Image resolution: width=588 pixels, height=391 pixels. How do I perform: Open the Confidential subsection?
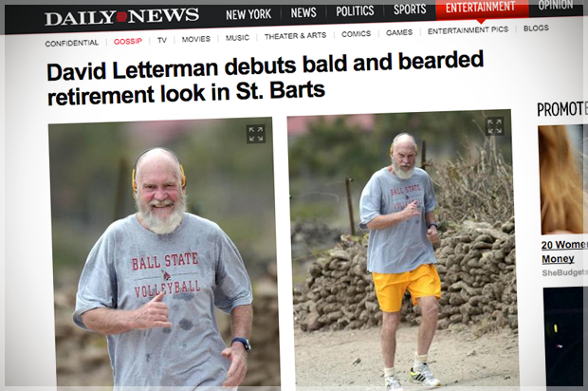pos(72,43)
